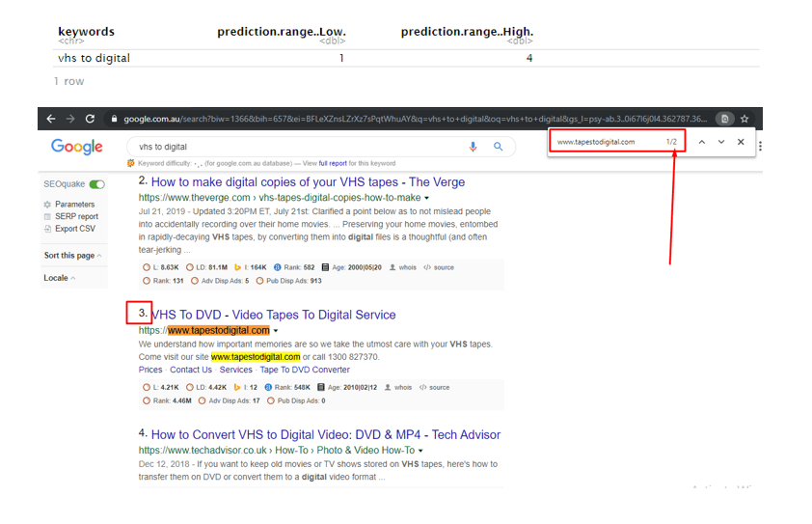The width and height of the screenshot is (812, 524).
Task: Click the Bing I: 164K metric
Action: (250, 267)
